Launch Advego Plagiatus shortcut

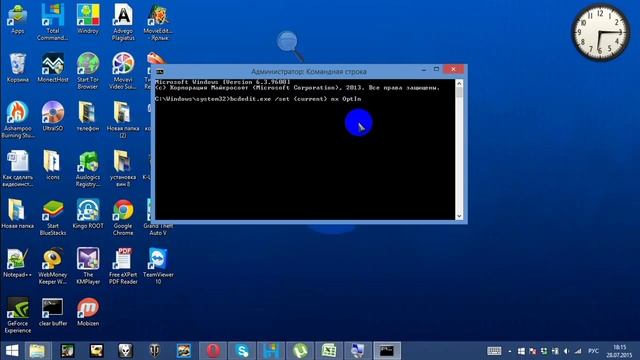tap(123, 22)
